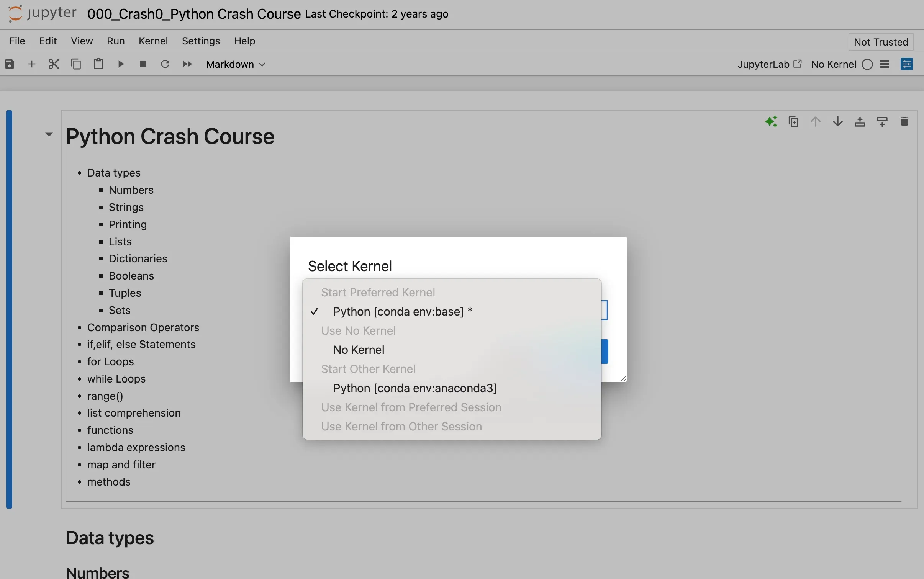
Task: Click 'lambda expressions' in the list
Action: click(x=136, y=447)
